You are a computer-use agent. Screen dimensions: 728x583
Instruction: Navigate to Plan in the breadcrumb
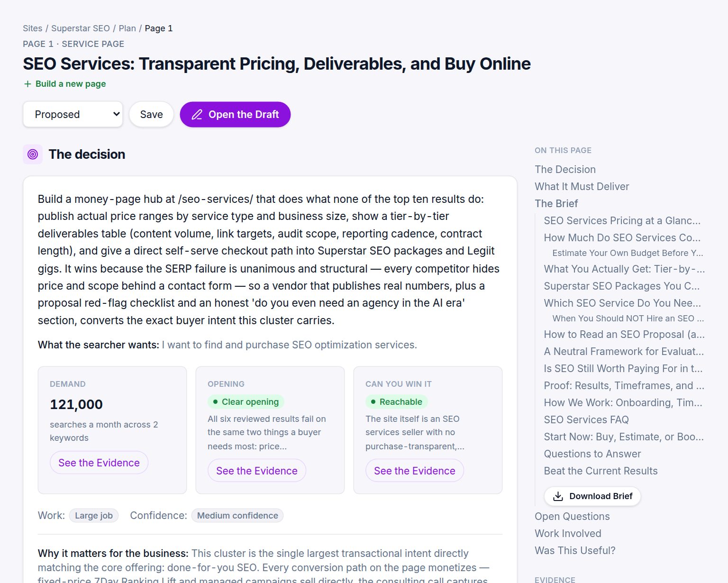click(127, 28)
